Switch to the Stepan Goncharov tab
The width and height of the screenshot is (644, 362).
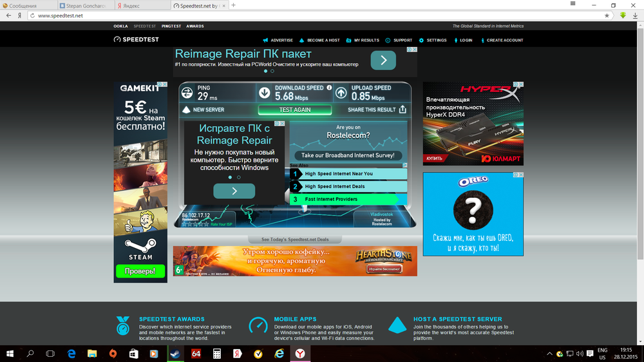86,5
